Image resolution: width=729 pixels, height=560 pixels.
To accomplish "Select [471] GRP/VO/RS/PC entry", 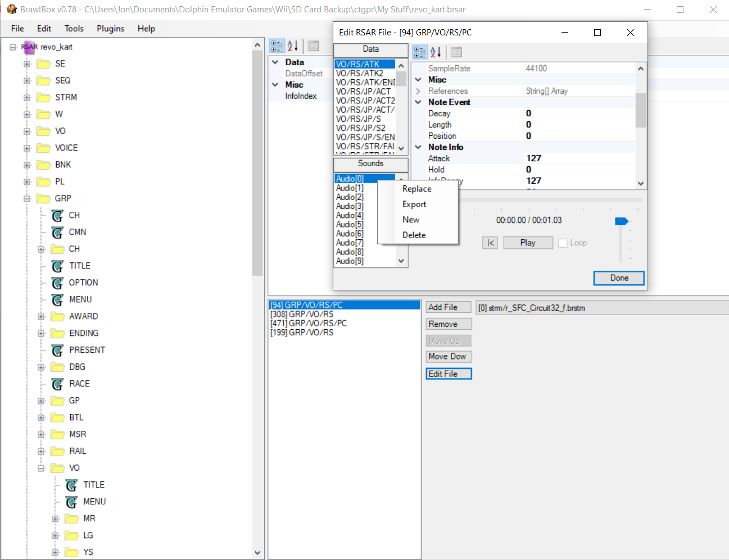I will pos(345,323).
